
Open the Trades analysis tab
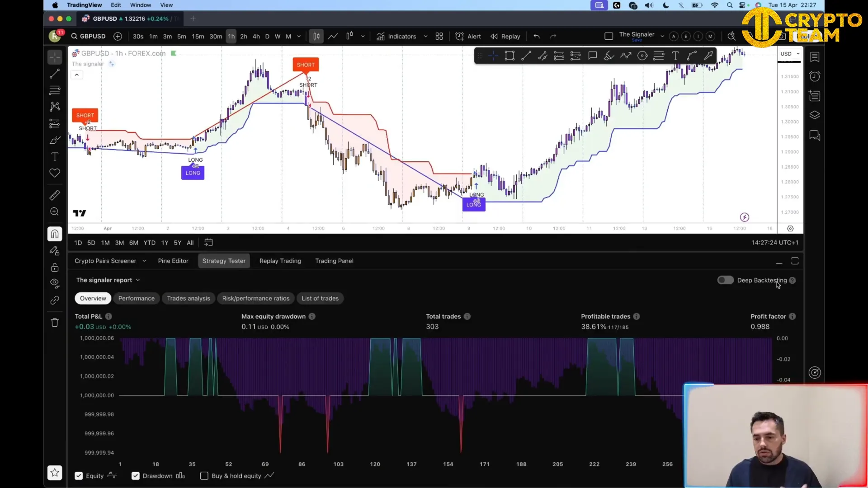click(x=189, y=299)
